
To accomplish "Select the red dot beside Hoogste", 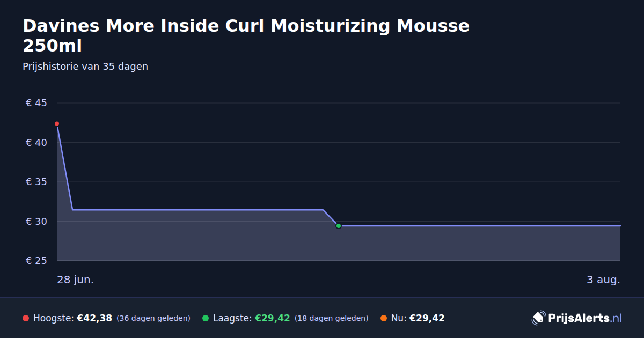I will coord(26,318).
